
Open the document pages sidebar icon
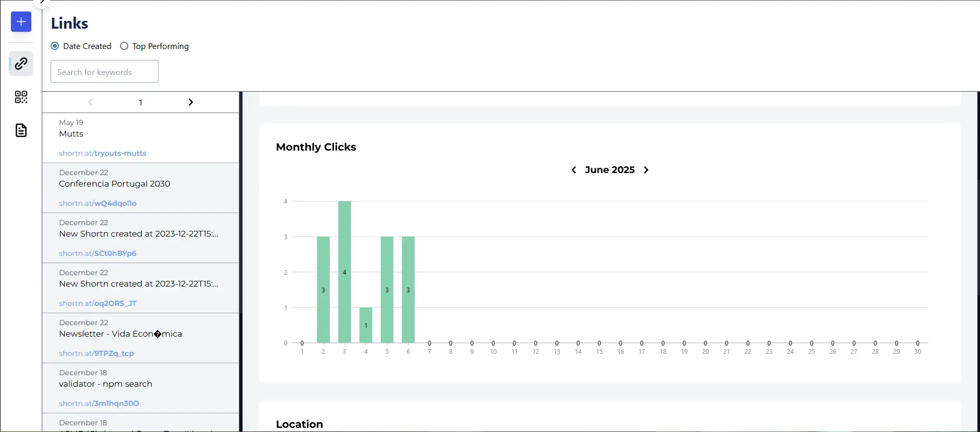tap(21, 130)
